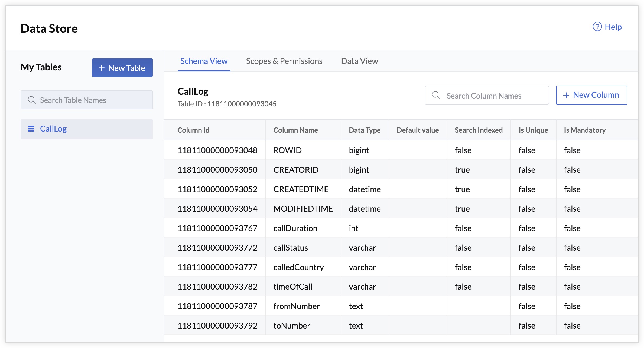Click the bigint data type of ROWID
Screen dimensions: 644x348
(359, 150)
